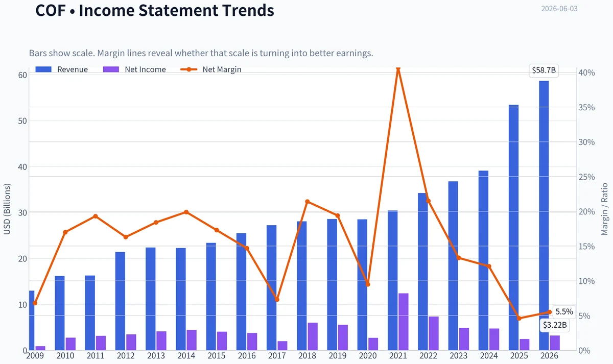
Task: Click the 5.5% margin data label
Action: click(564, 311)
